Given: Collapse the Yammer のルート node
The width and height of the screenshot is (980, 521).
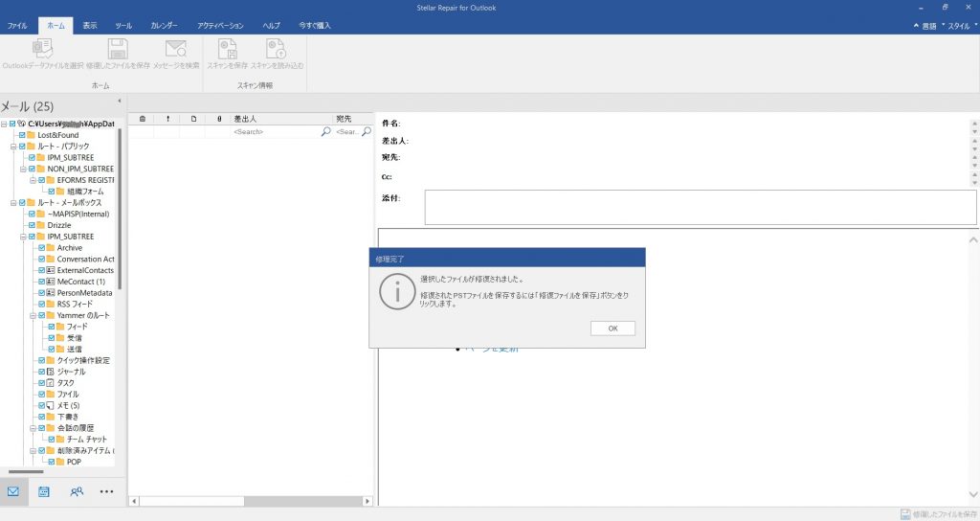Looking at the screenshot, I should [x=33, y=315].
